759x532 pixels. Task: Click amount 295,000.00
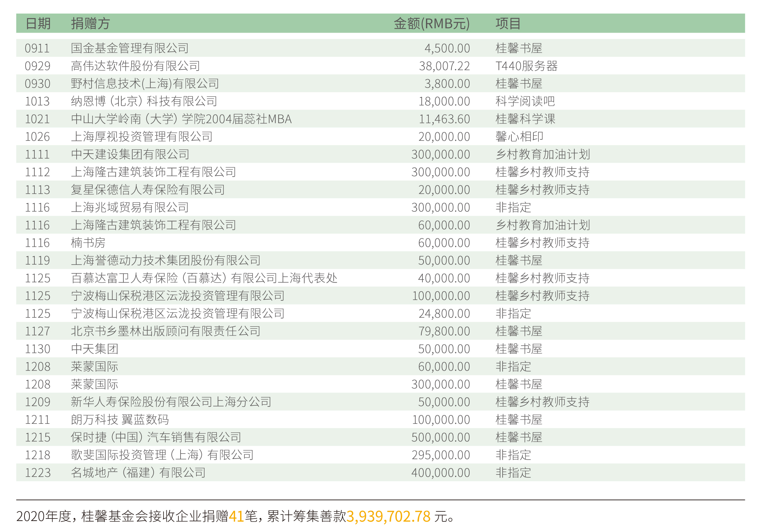pyautogui.click(x=441, y=455)
